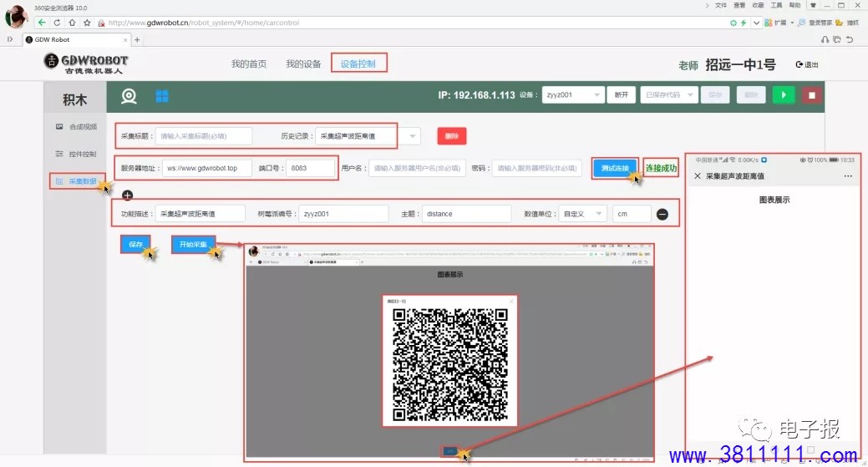868x467 pixels.
Task: Click the 密码 input field
Action: [x=536, y=168]
